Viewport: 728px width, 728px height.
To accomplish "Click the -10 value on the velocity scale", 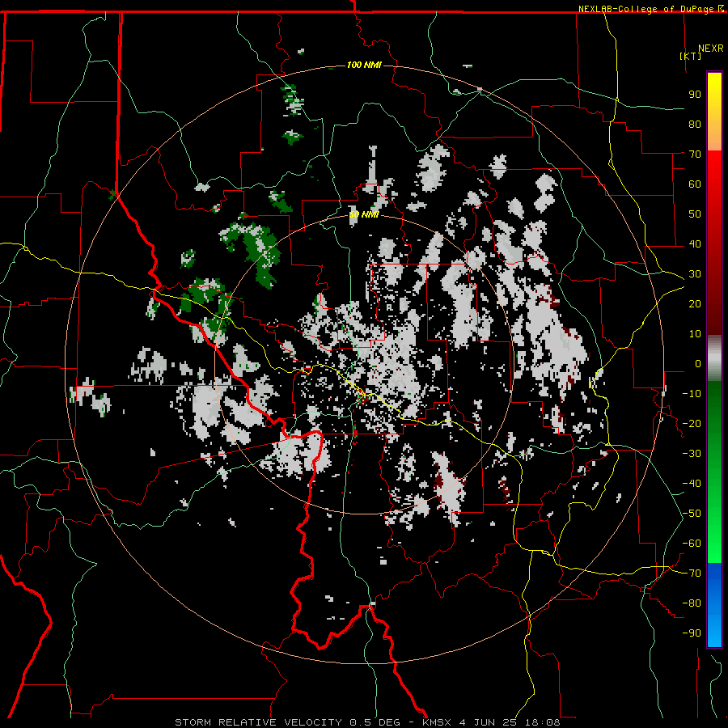I will [x=692, y=394].
